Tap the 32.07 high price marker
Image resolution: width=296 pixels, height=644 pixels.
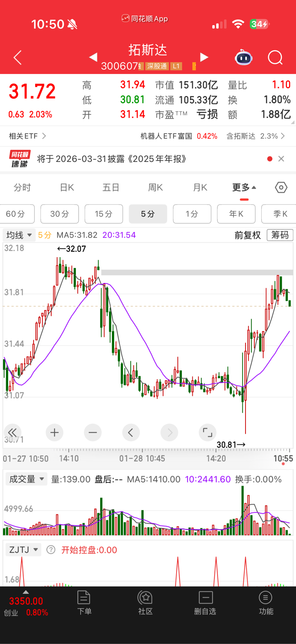(x=72, y=249)
